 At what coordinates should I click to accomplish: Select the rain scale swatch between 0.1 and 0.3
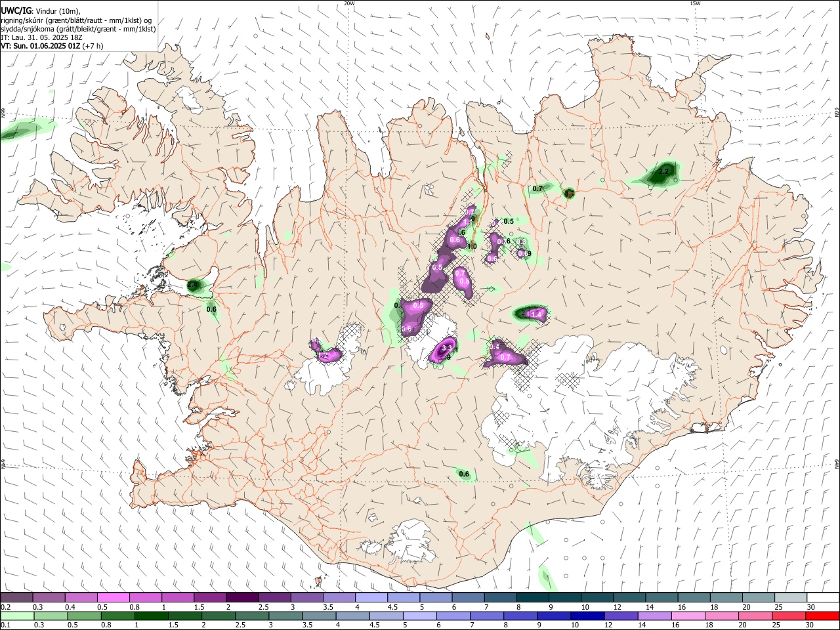[x=17, y=616]
